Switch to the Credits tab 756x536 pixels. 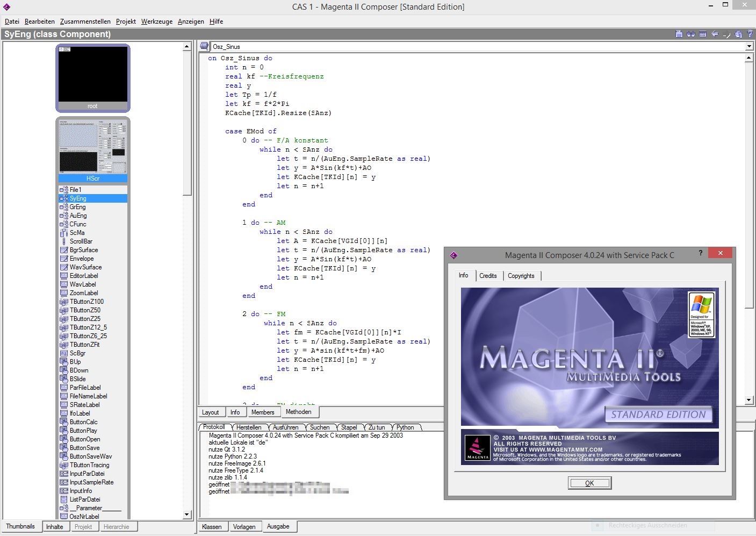tap(488, 276)
